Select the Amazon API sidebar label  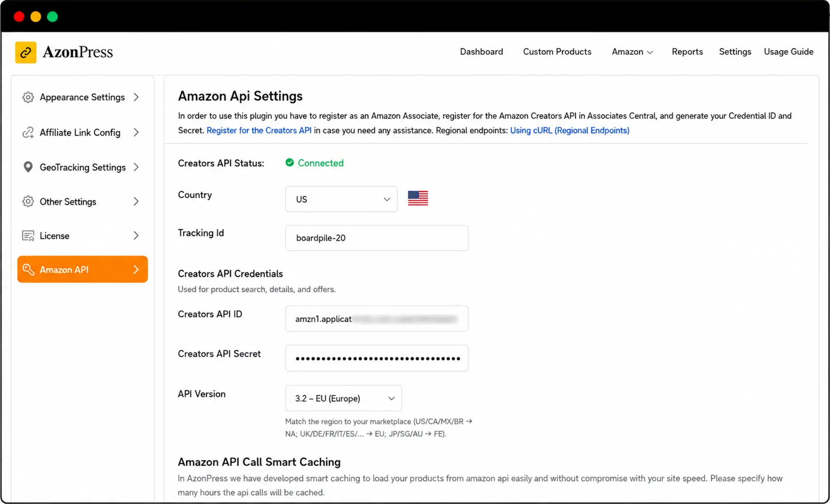coord(64,270)
